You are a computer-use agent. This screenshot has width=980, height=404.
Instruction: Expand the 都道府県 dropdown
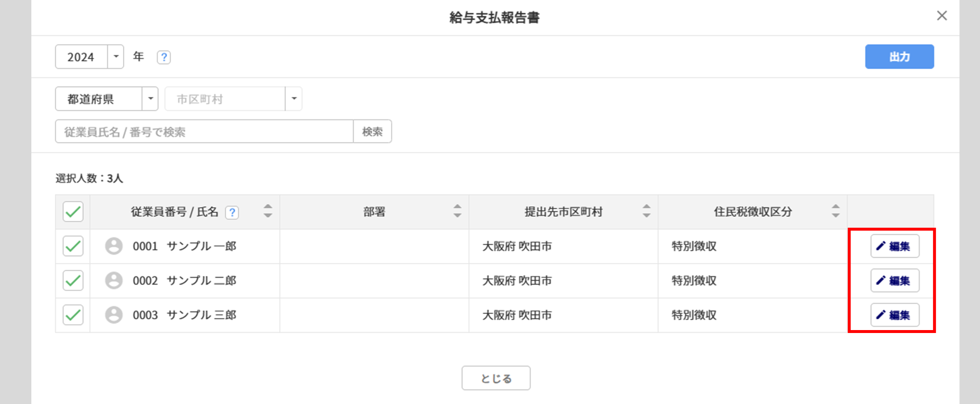(106, 99)
